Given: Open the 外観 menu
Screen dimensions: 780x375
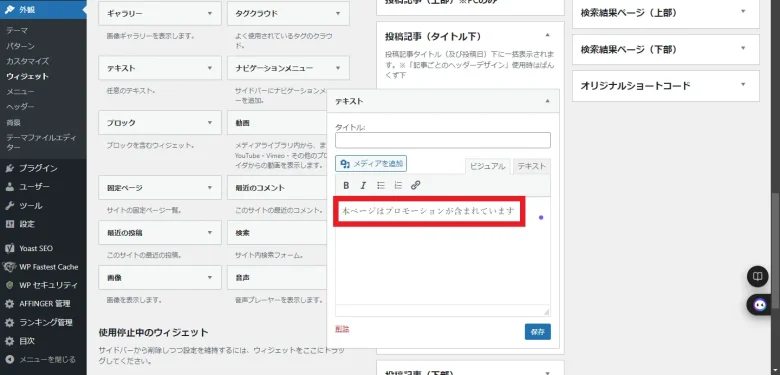Looking at the screenshot, I should click(x=43, y=9).
